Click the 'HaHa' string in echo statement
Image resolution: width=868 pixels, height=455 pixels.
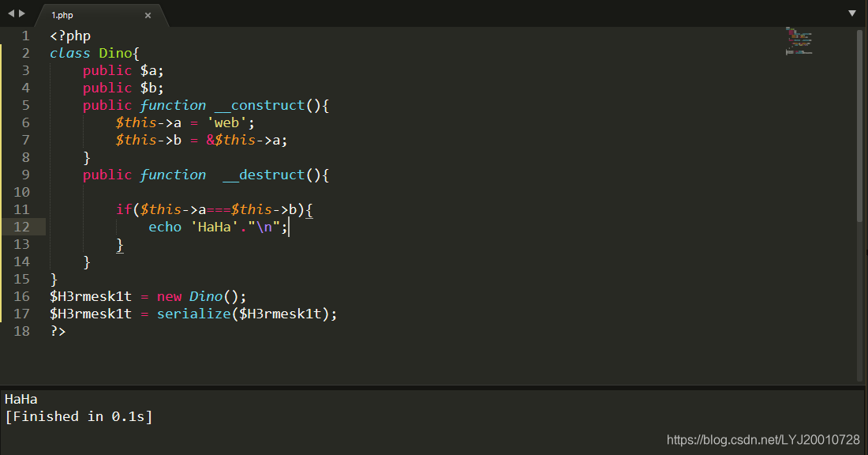click(x=214, y=227)
